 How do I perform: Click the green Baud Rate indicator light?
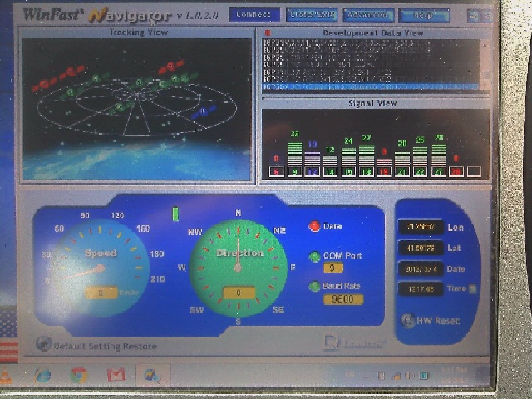[x=314, y=287]
